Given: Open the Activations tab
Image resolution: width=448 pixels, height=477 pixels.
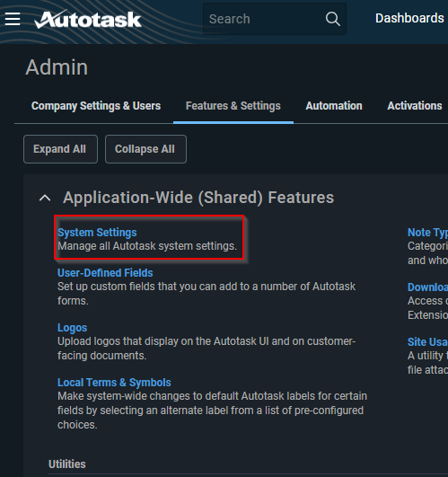Looking at the screenshot, I should [x=415, y=106].
